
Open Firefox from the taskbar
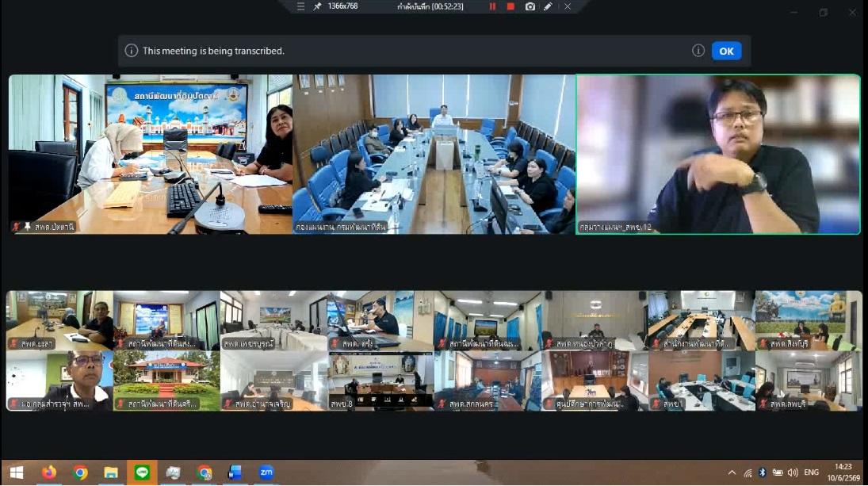click(x=48, y=473)
